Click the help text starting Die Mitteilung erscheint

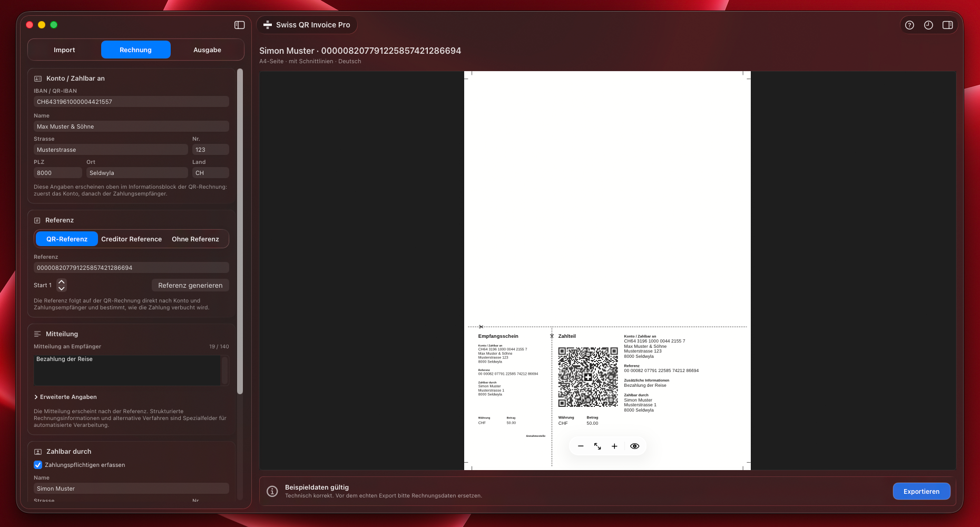pyautogui.click(x=130, y=418)
